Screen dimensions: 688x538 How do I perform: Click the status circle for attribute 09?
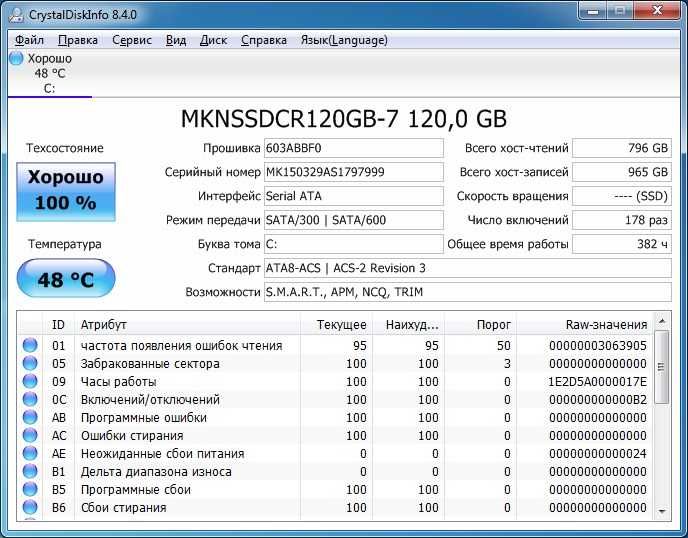pos(30,381)
